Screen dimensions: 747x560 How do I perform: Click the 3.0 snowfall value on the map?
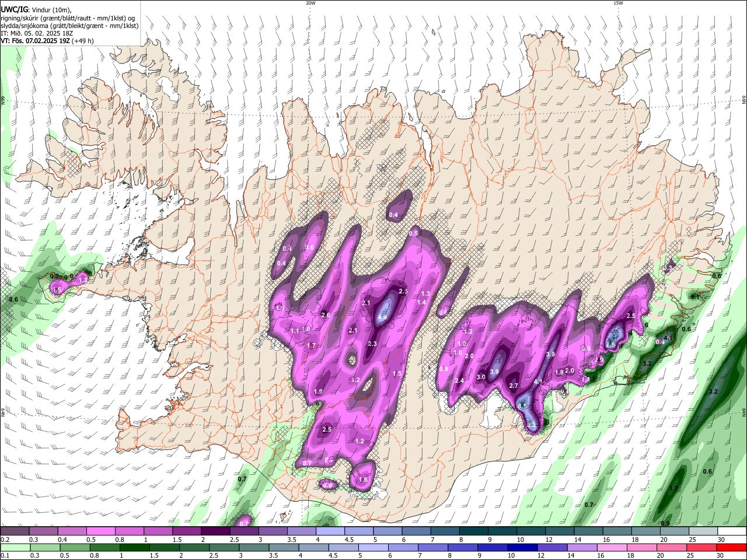pos(481,377)
